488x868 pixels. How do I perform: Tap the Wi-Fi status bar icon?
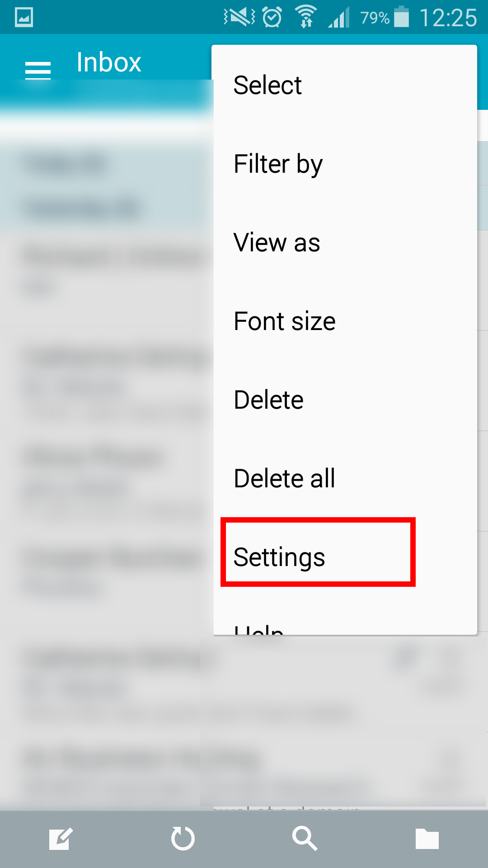tap(306, 17)
